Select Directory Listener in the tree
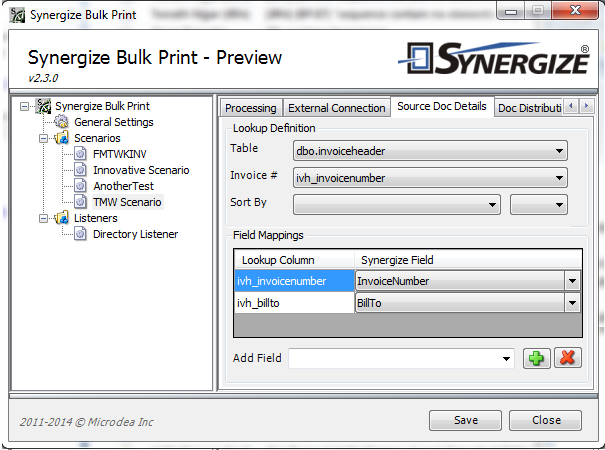The height and width of the screenshot is (450, 605). pyautogui.click(x=135, y=234)
